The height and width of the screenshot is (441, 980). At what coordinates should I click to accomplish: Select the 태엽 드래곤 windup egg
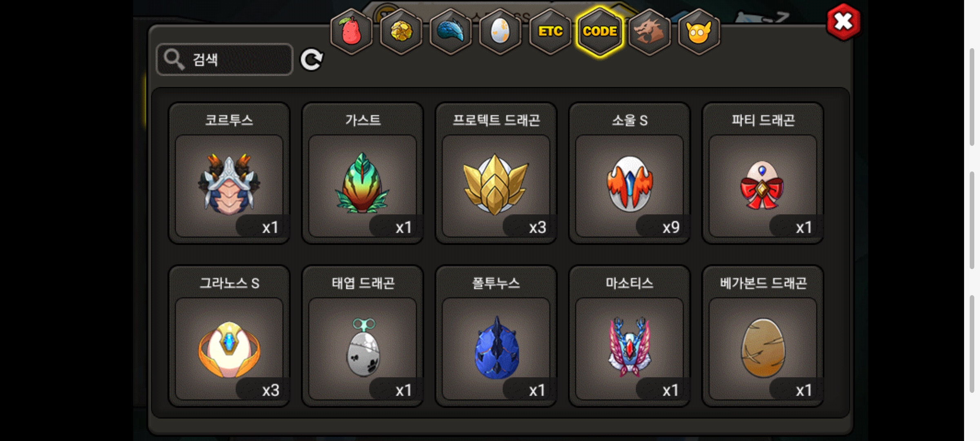(x=363, y=336)
